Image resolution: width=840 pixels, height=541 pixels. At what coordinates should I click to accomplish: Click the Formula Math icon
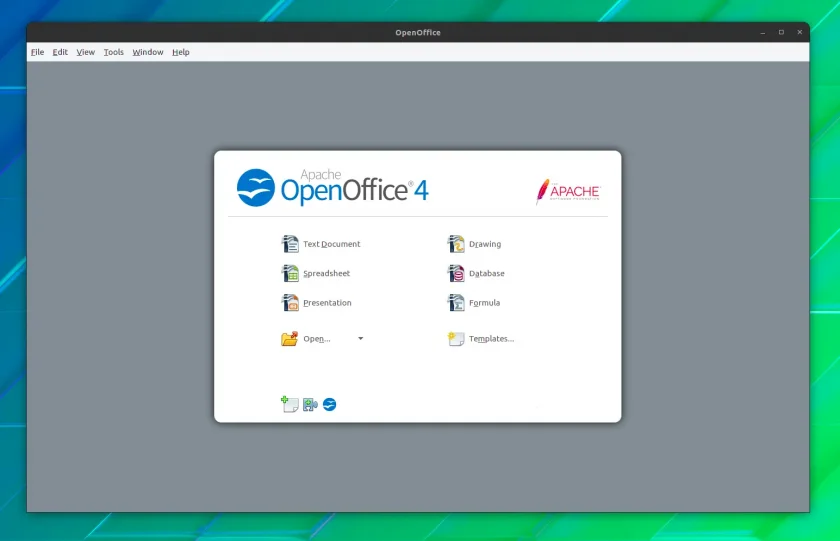[456, 303]
